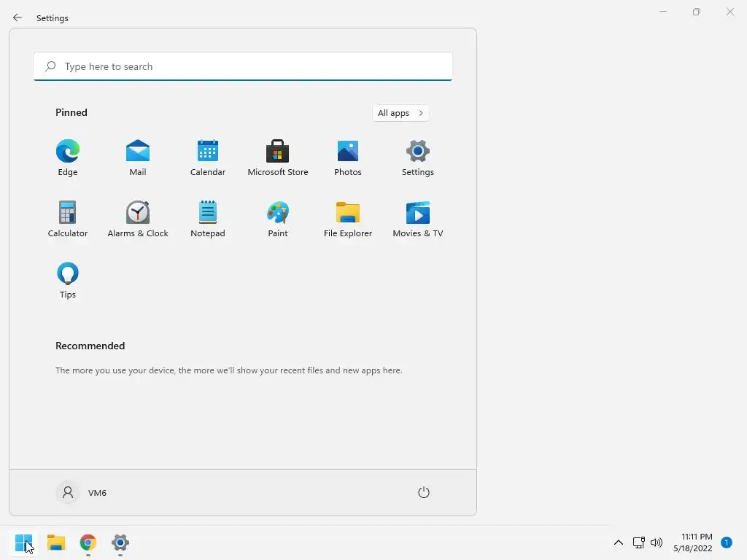Launch the Calculator app
The height and width of the screenshot is (560, 747).
(x=68, y=219)
